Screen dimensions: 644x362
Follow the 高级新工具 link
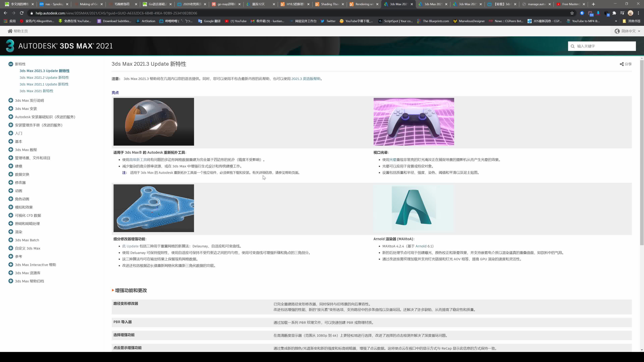coord(138,160)
